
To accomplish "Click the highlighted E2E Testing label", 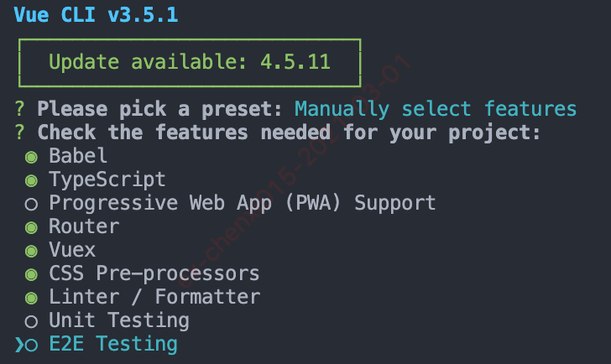I will pyautogui.click(x=113, y=344).
